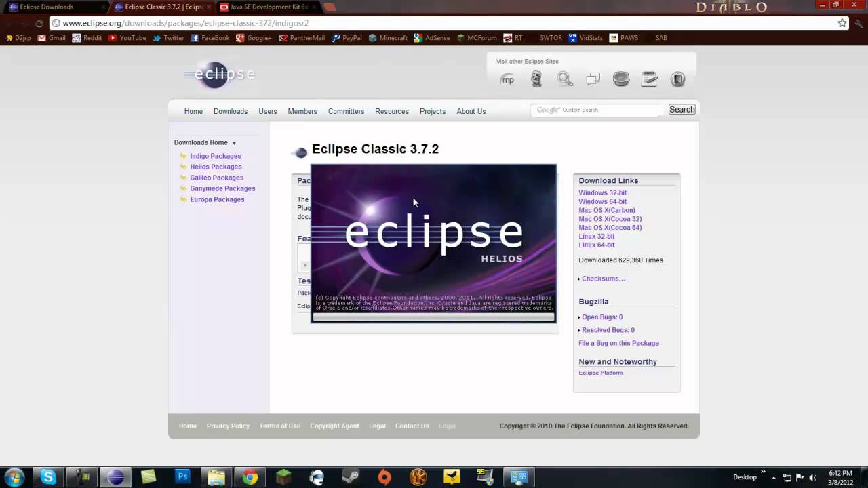Download the Windows 32-bit package
The width and height of the screenshot is (868, 488).
tap(602, 193)
